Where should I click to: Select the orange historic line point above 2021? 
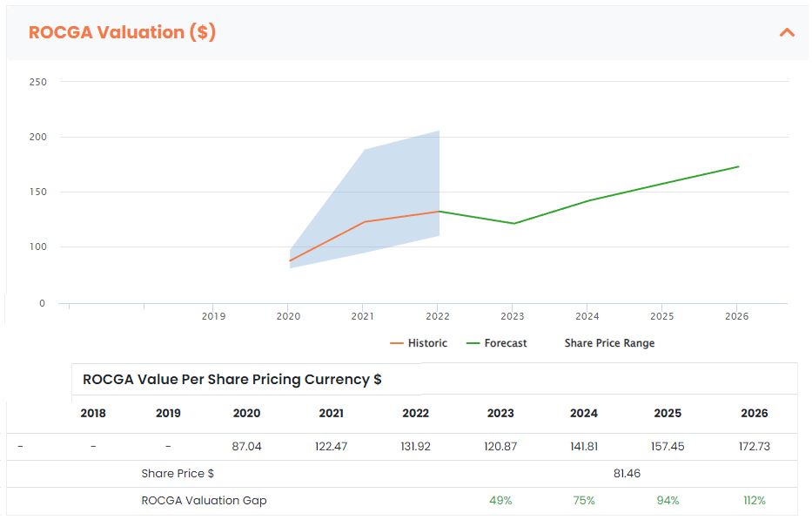[363, 222]
